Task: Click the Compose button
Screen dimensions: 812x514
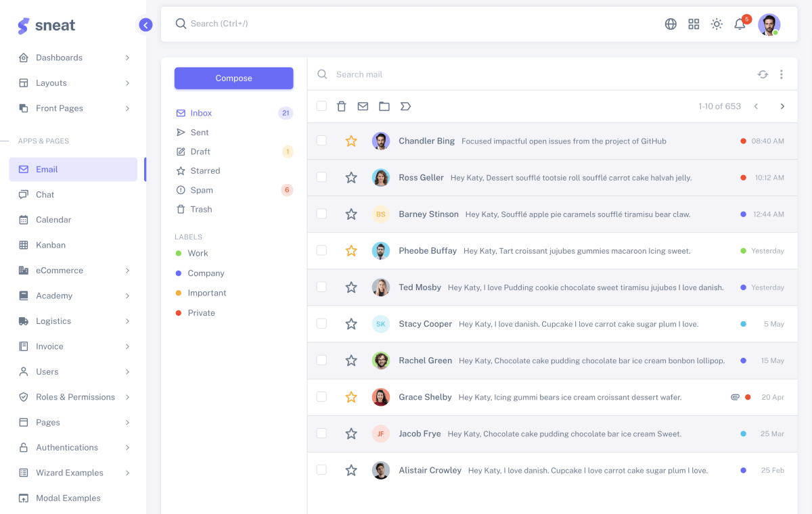Action: pos(233,78)
